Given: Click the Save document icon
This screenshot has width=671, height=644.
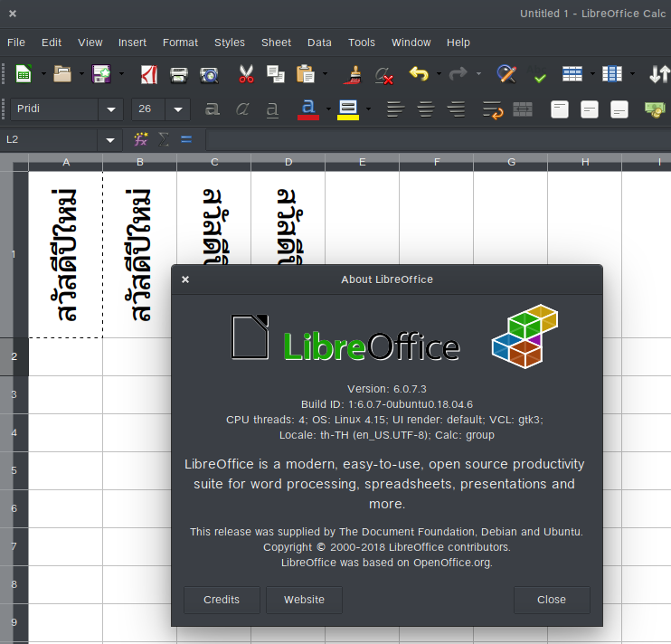Looking at the screenshot, I should click(101, 74).
